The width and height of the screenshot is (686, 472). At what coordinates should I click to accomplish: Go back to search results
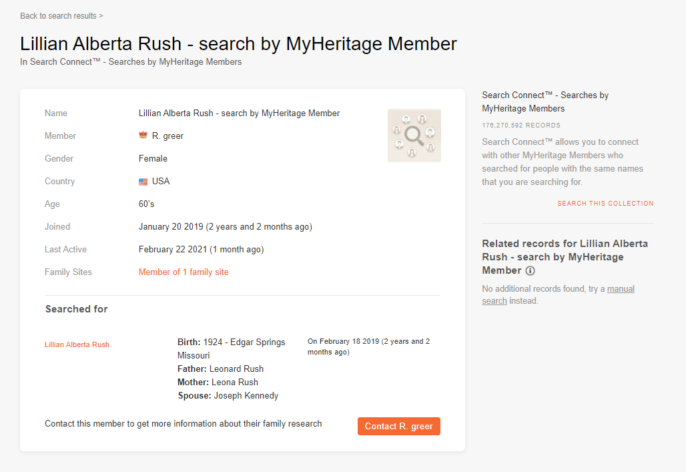click(61, 16)
